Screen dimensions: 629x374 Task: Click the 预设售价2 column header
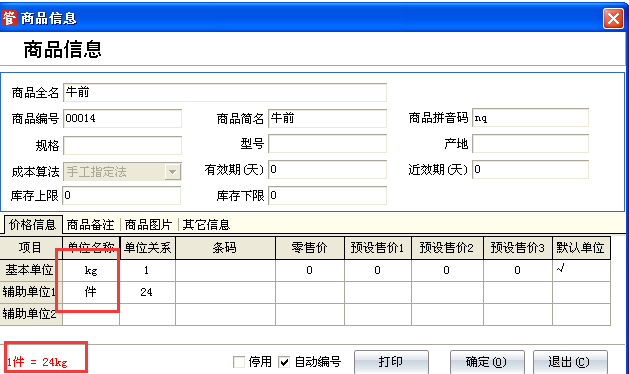(x=447, y=248)
